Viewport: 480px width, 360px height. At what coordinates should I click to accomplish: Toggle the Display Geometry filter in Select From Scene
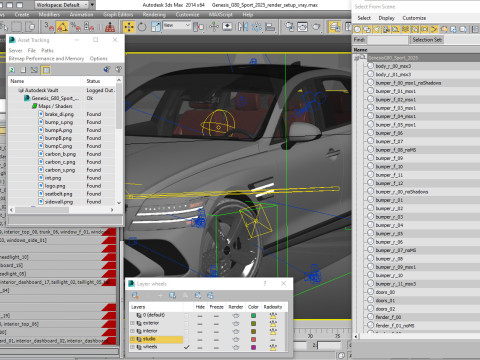click(x=357, y=29)
